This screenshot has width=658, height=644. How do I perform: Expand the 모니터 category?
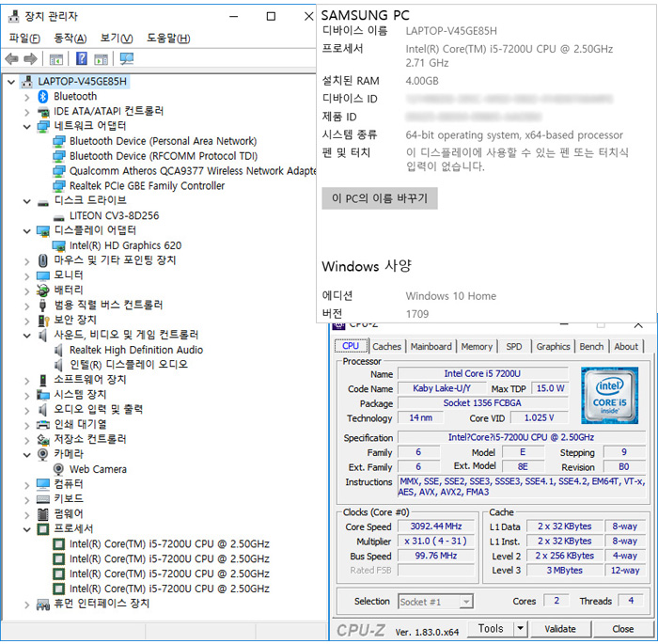point(27,276)
